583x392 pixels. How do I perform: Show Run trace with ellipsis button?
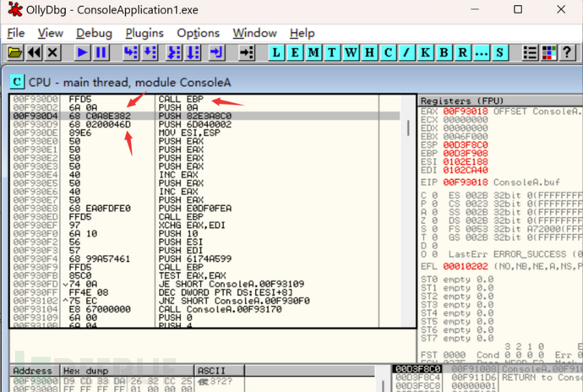[481, 52]
